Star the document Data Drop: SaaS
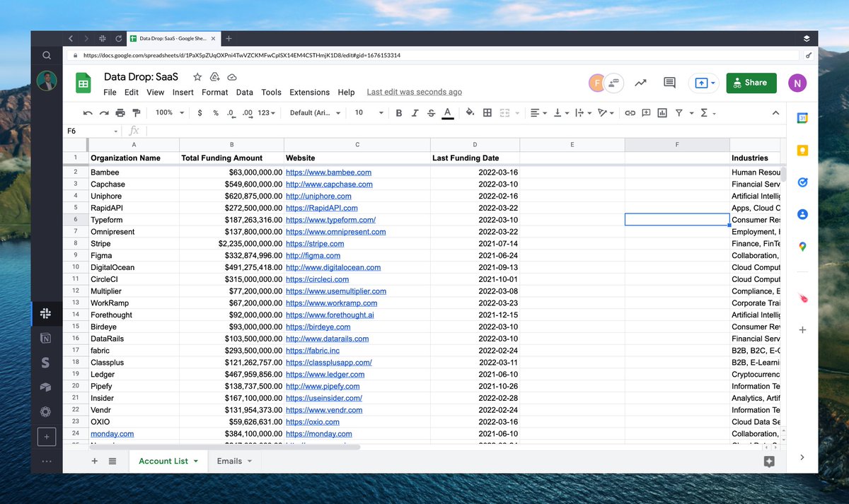 pyautogui.click(x=197, y=76)
